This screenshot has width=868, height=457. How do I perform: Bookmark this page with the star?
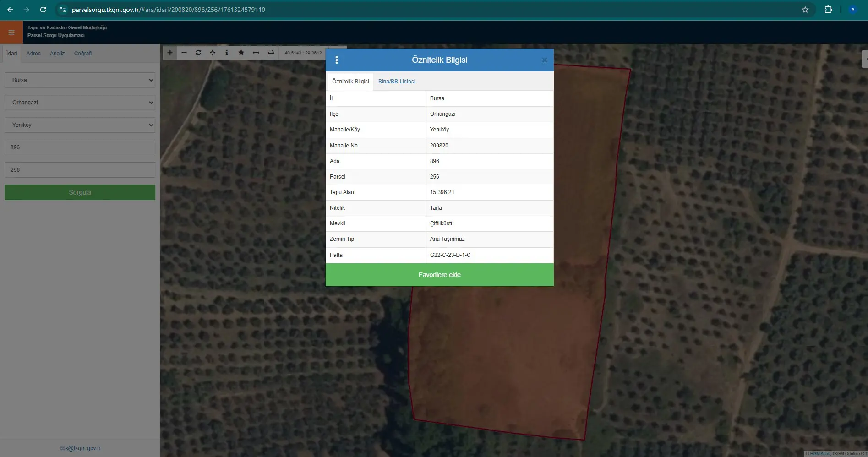805,10
